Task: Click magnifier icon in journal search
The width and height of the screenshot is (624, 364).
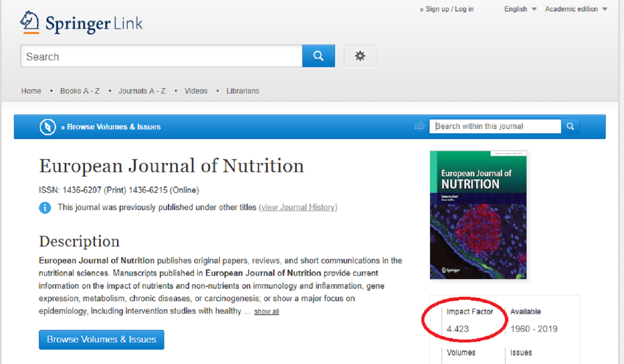Action: tap(570, 126)
